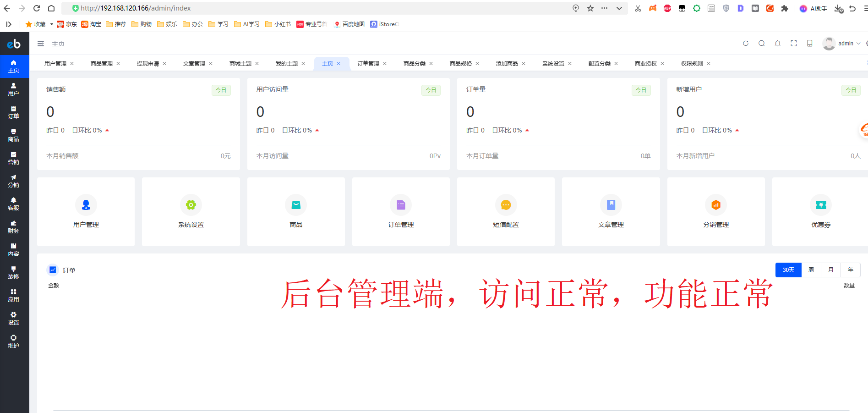Open 小红书 bookmark folder

click(x=278, y=24)
